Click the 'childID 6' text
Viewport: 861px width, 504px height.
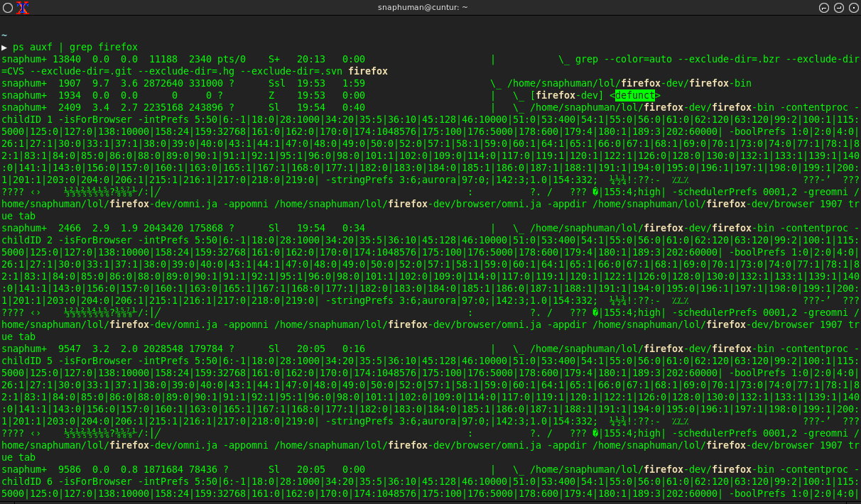[x=27, y=481]
